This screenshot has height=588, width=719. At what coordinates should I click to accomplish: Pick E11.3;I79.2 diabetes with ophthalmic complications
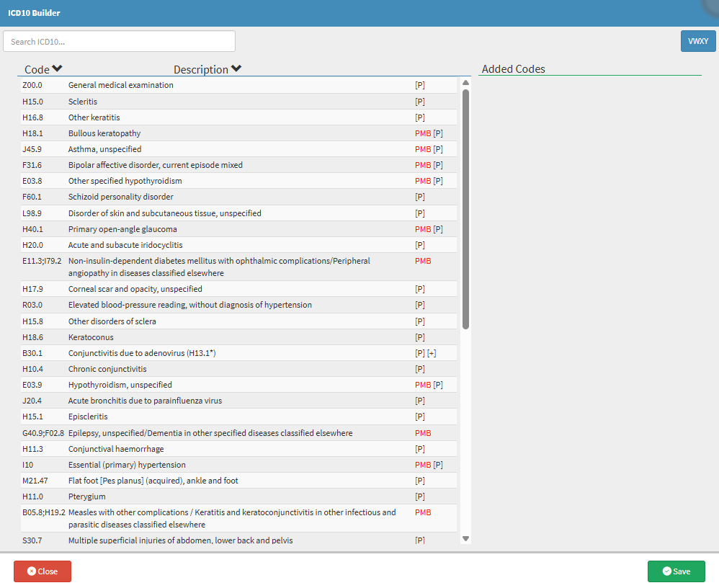[x=238, y=267]
